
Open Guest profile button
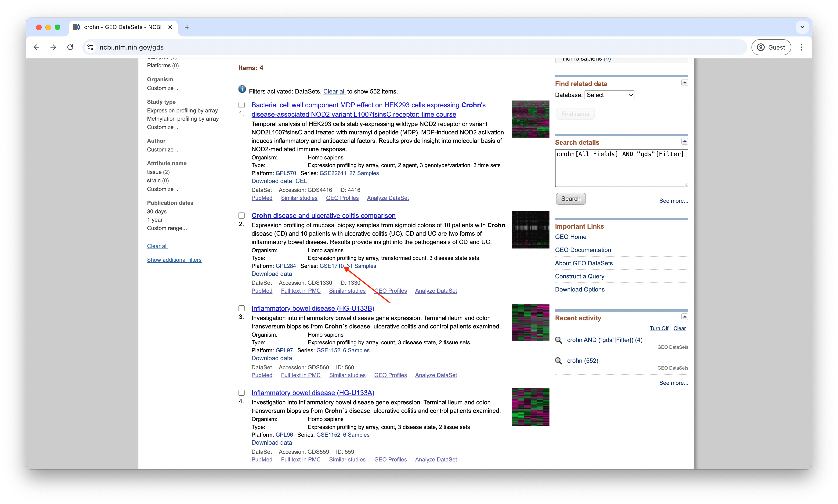pyautogui.click(x=771, y=47)
